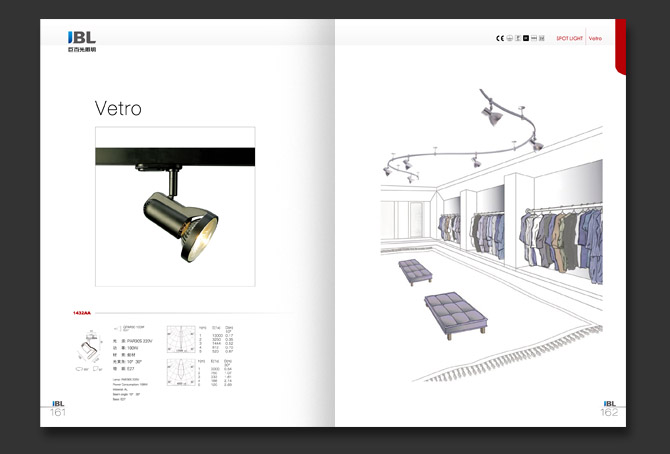Open the Vetro spotlight product photo
This screenshot has width=670, height=454.
(x=174, y=204)
